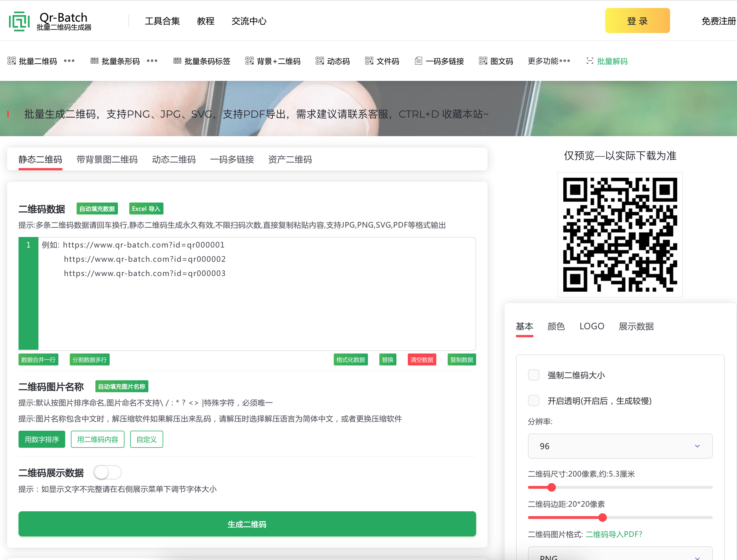Open the 分辨率 dropdown showing 96
The width and height of the screenshot is (737, 560).
pos(620,446)
